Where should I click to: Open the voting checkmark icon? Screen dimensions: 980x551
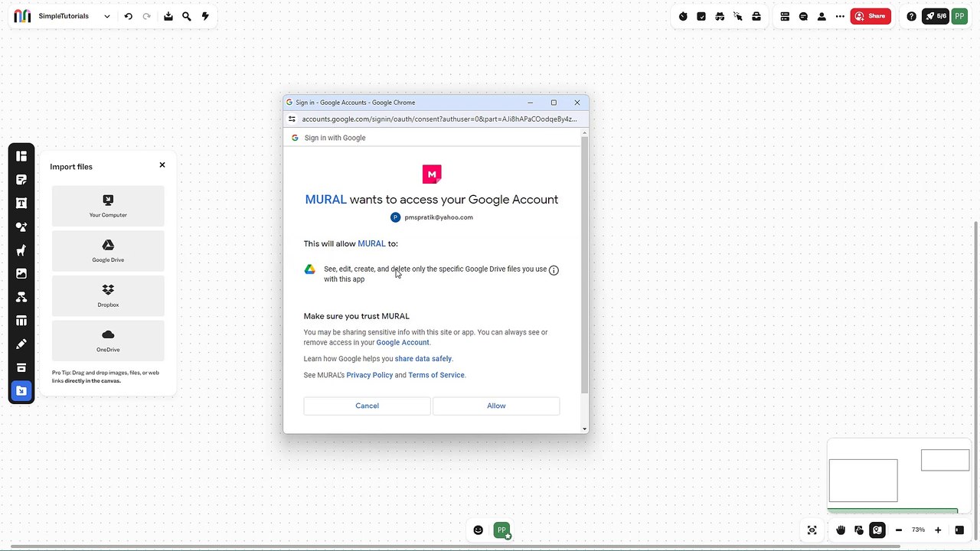point(701,16)
